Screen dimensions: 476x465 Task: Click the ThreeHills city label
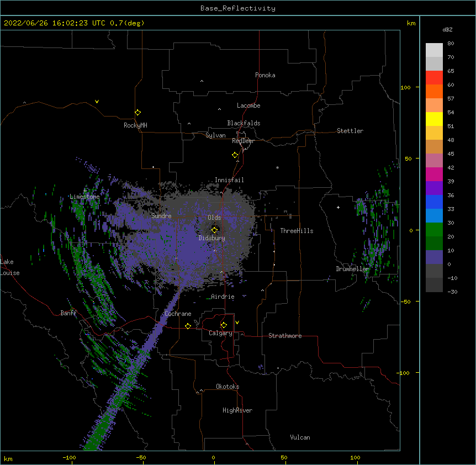tap(297, 231)
